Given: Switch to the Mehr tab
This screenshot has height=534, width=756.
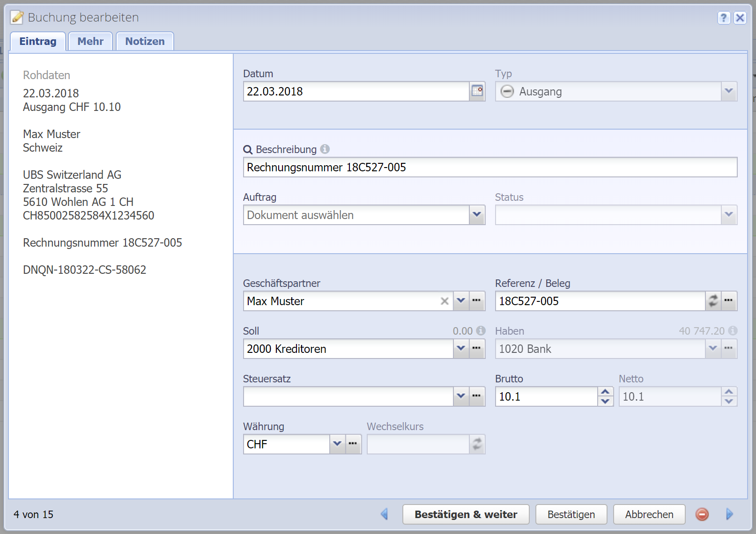Looking at the screenshot, I should [90, 41].
